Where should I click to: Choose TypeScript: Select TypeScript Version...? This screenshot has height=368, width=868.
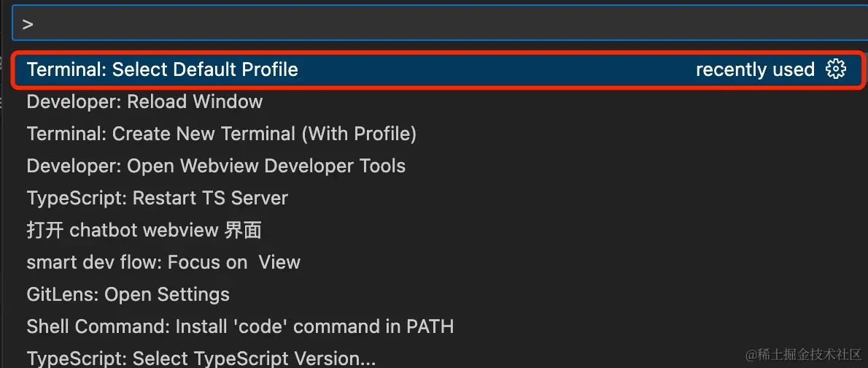pos(201,359)
